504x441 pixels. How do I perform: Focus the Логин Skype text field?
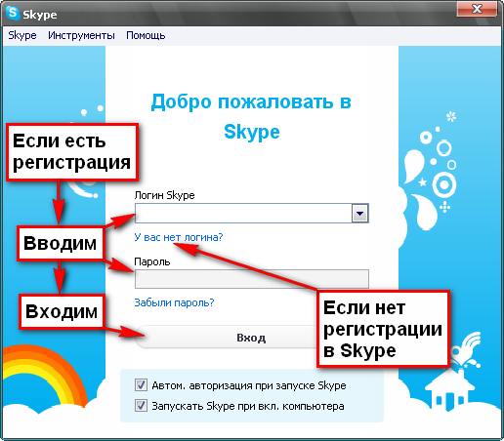[x=243, y=214]
